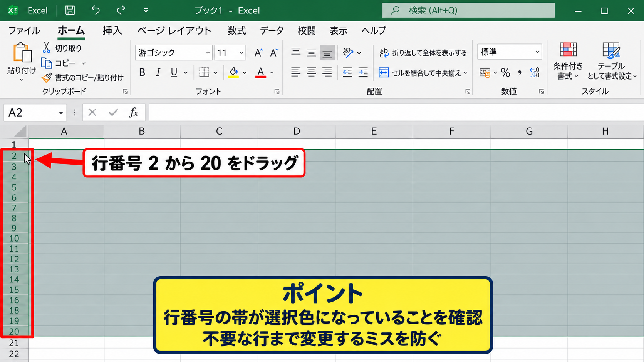Center cell text horizontally
Screen dimensions: 644x362
click(311, 72)
